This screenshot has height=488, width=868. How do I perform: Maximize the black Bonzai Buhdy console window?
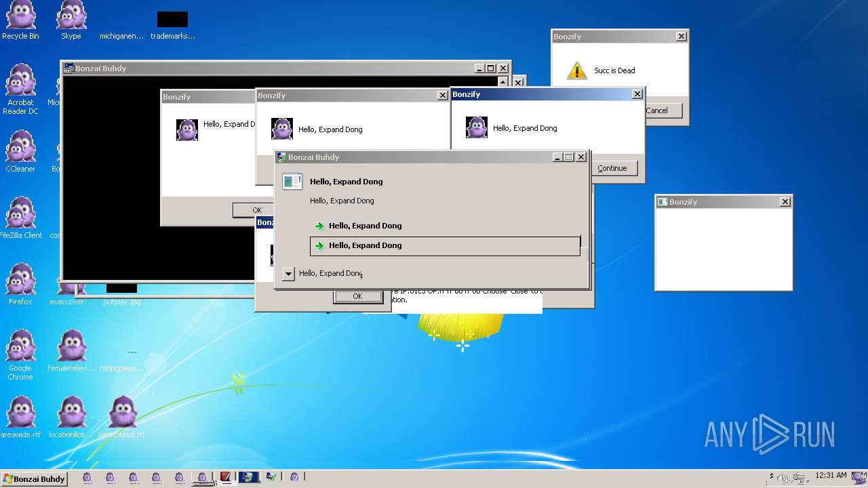[491, 68]
